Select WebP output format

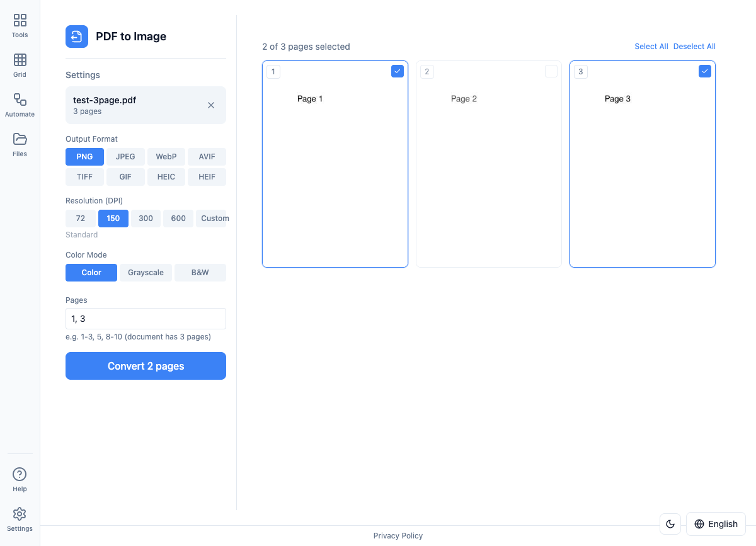166,157
